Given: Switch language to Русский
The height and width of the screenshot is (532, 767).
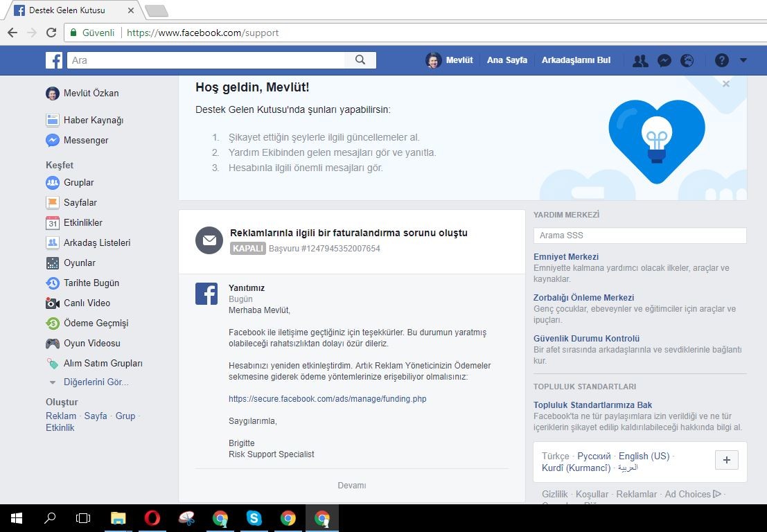Looking at the screenshot, I should 594,456.
